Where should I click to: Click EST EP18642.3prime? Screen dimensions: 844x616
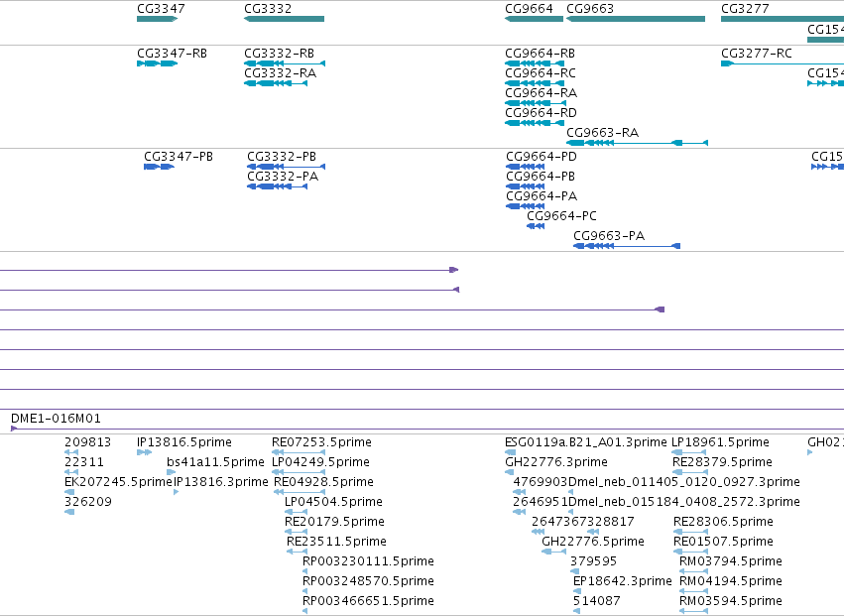tap(577, 591)
